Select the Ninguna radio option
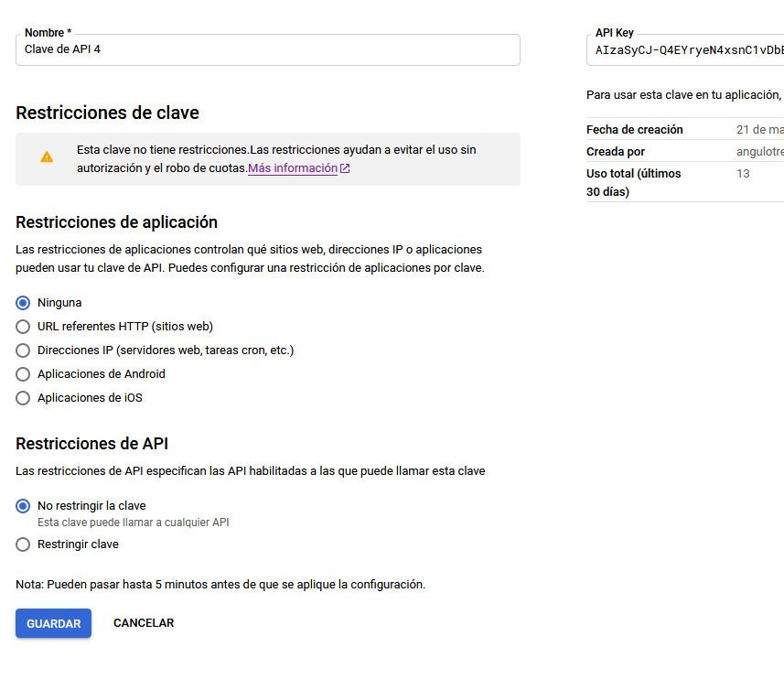The height and width of the screenshot is (679, 784). pyautogui.click(x=23, y=303)
